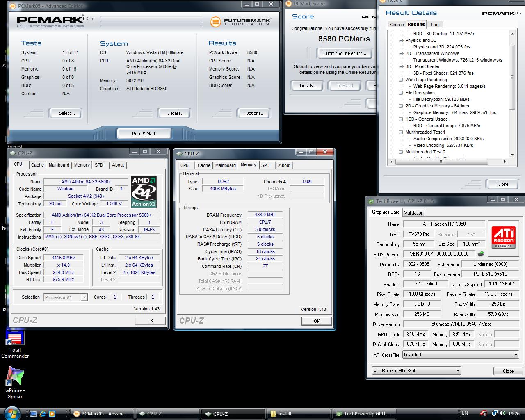Open the Windows Start orb
Image resolution: width=525 pixels, height=420 pixels.
tap(11, 413)
